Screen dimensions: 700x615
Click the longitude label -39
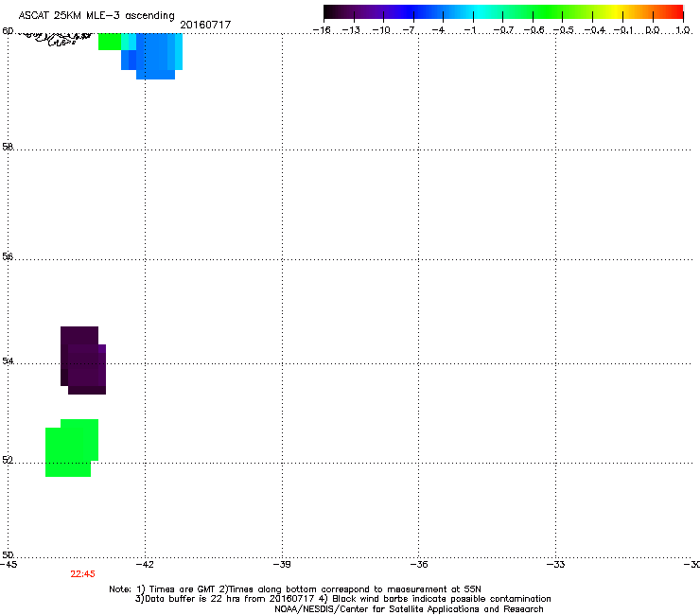[x=282, y=565]
